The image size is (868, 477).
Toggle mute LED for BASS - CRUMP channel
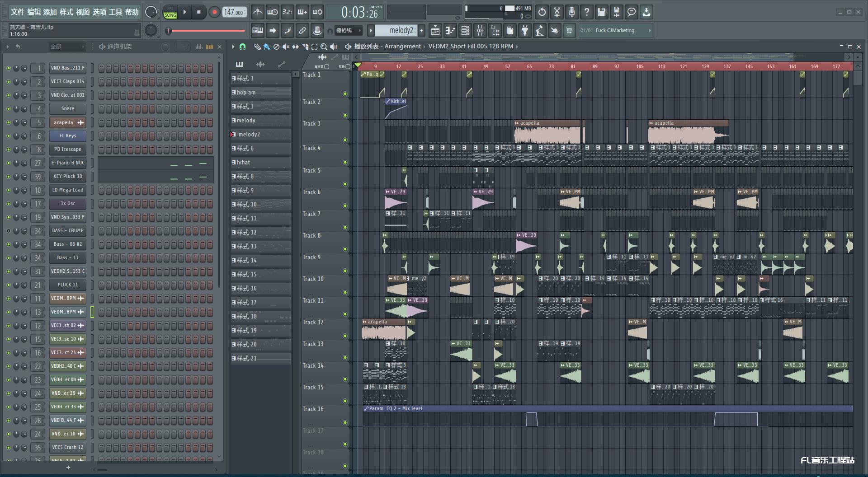(8, 231)
